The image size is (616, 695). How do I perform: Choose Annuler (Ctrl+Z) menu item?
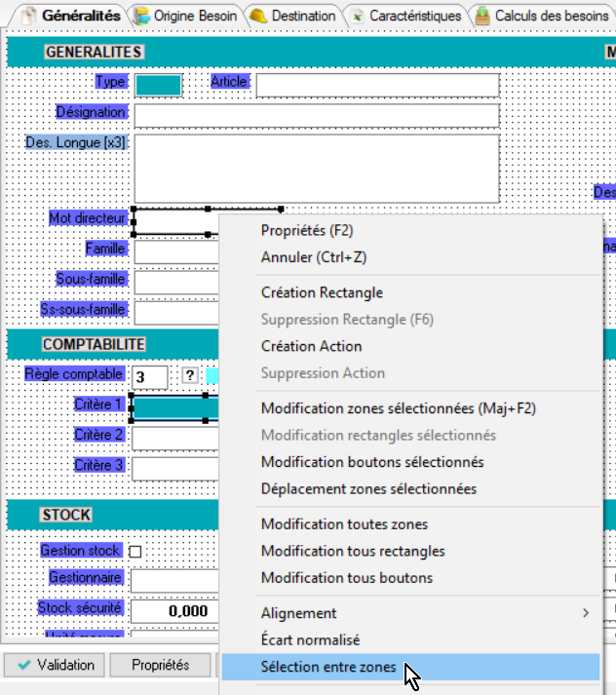[x=313, y=257]
